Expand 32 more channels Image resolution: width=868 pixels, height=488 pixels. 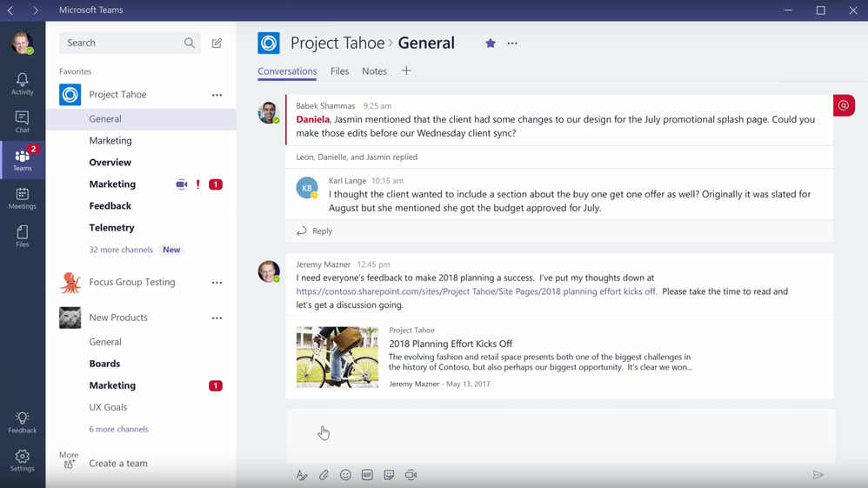point(121,250)
